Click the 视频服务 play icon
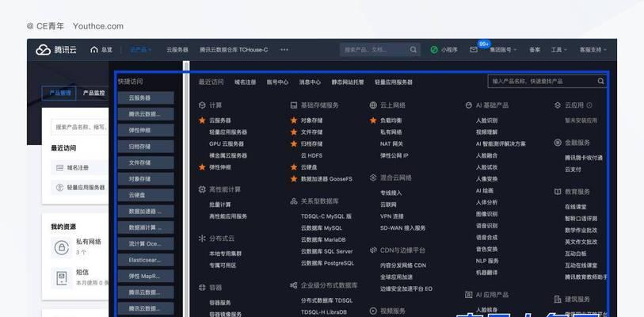Screen dimensions: 644x317 click(373, 311)
